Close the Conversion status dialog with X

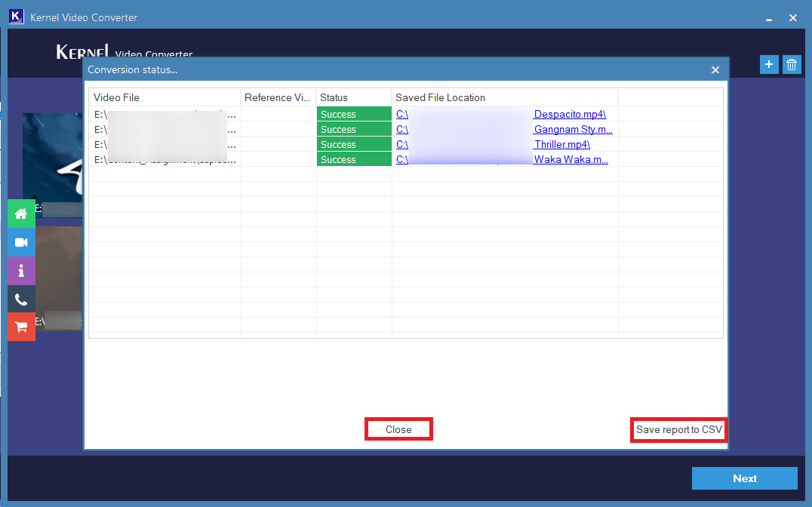coord(715,70)
